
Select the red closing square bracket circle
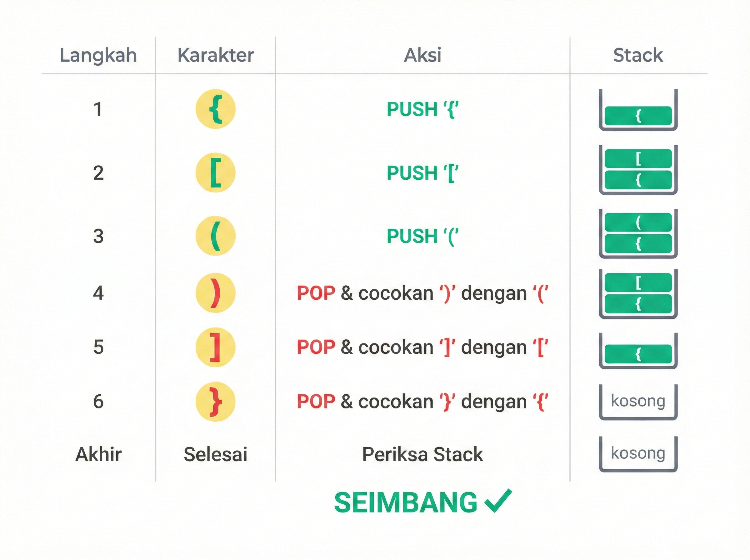click(x=215, y=347)
